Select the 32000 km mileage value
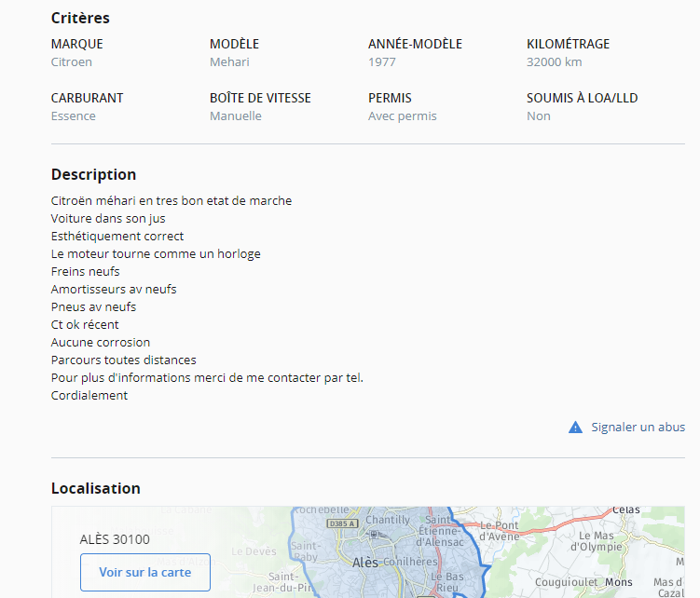 [x=554, y=62]
